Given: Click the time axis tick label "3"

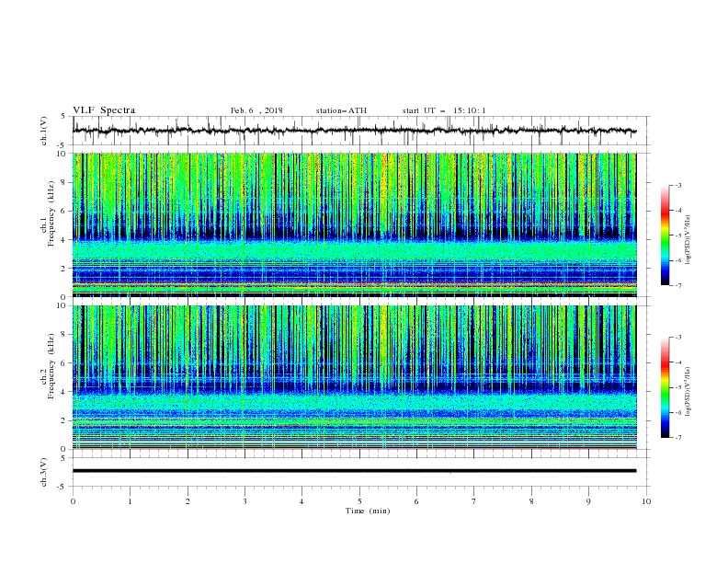Looking at the screenshot, I should [245, 501].
